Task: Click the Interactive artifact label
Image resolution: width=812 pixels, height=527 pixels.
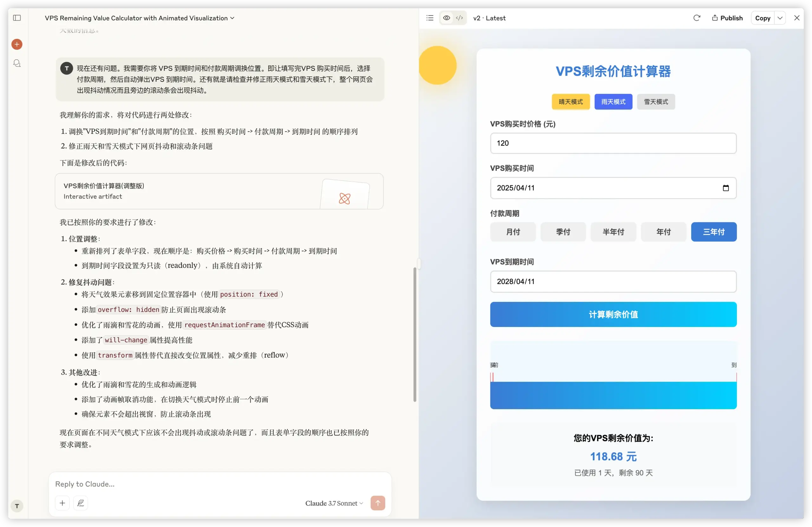Action: pyautogui.click(x=92, y=197)
